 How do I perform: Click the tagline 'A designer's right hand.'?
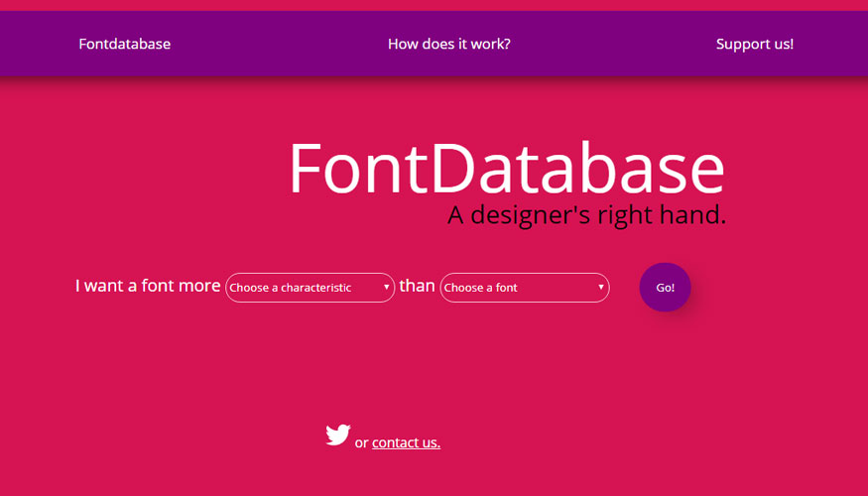coord(587,215)
